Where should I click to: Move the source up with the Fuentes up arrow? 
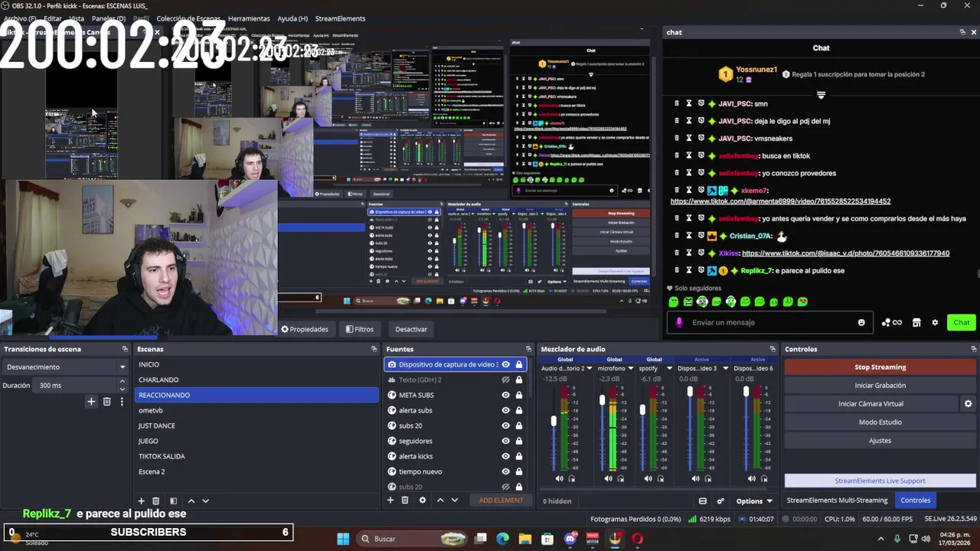coord(440,500)
